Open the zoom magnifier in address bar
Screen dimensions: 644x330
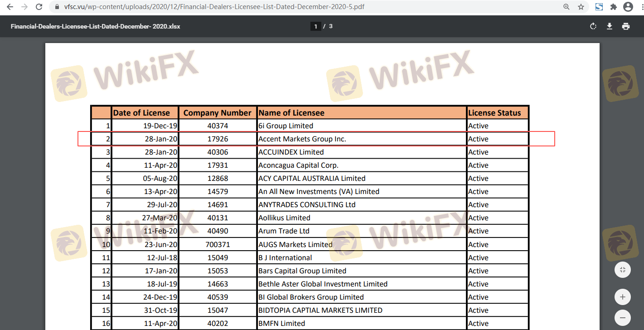tap(567, 7)
